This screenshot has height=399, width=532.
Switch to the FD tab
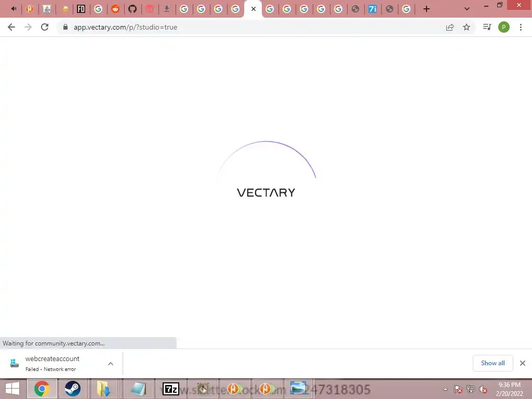[81, 9]
